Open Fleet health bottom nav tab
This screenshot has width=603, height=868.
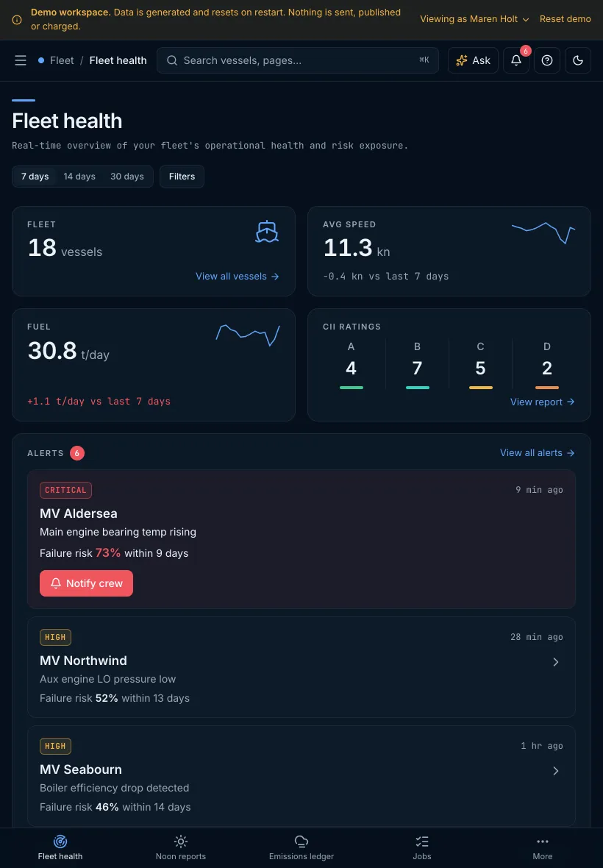60,848
